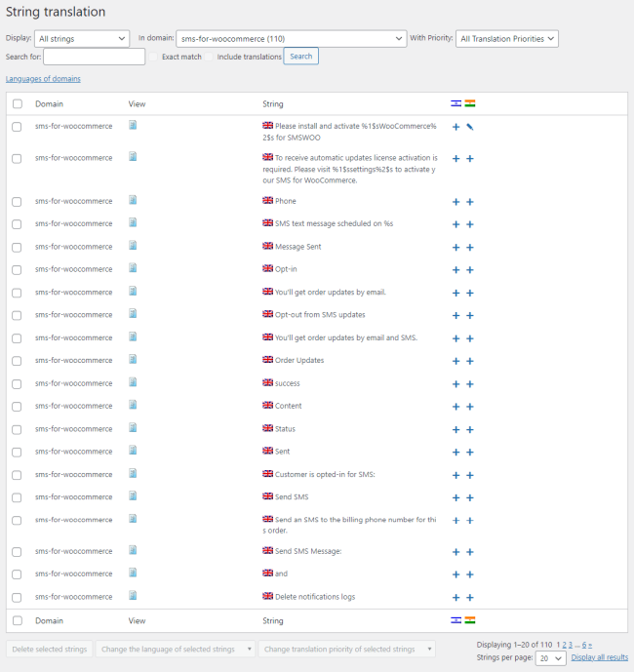Open view icon for 'Order Updates' row
This screenshot has height=672, width=634.
[133, 360]
